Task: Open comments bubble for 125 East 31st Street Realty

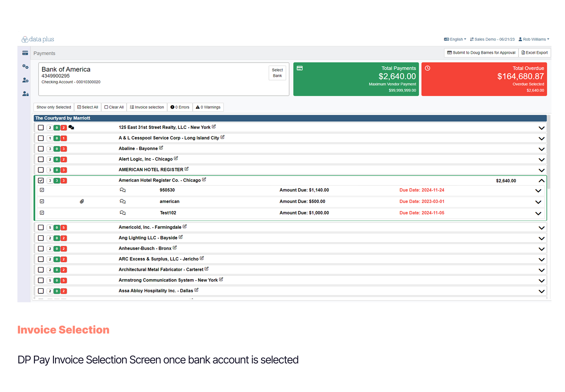Action: pyautogui.click(x=71, y=127)
